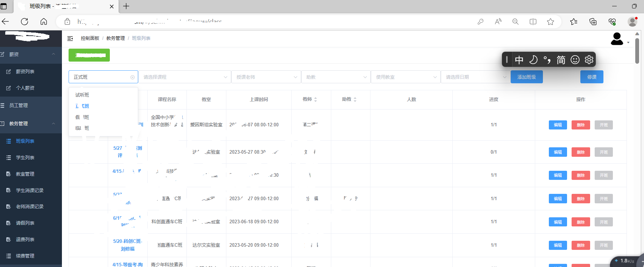Toggle IME half/full-width moon icon
The image size is (644, 267).
click(x=533, y=60)
